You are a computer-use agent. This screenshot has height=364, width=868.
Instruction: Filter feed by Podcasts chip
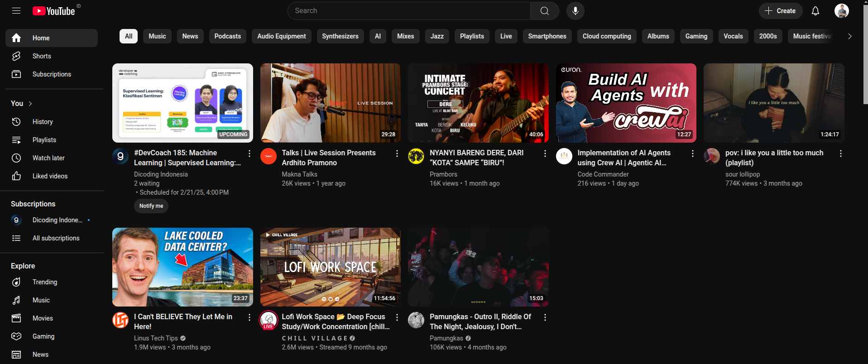point(228,36)
